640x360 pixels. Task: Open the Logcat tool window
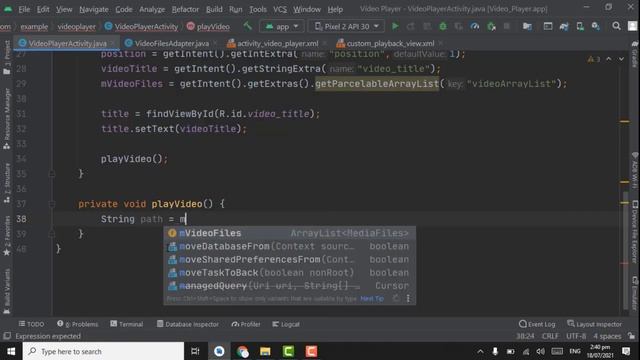click(x=286, y=324)
